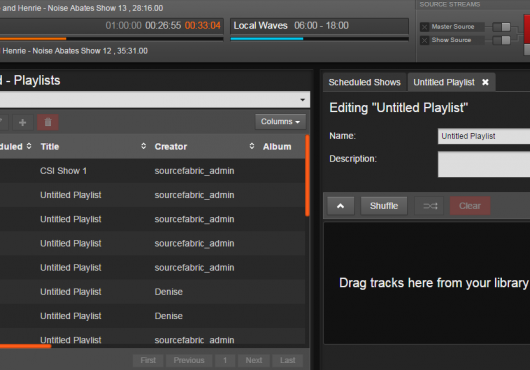Switch to the Scheduled Shows tab
The image size is (530, 370).
(x=364, y=82)
